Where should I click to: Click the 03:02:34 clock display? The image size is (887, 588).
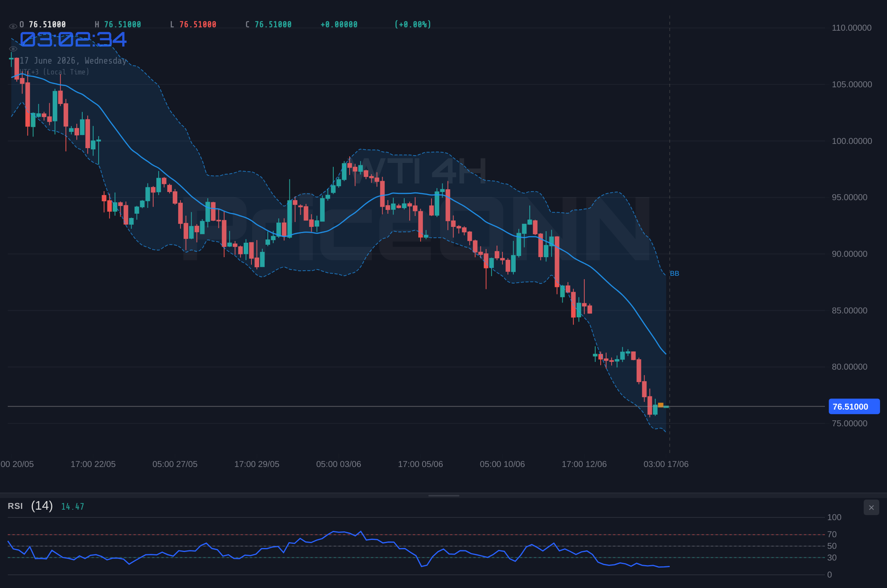[73, 40]
